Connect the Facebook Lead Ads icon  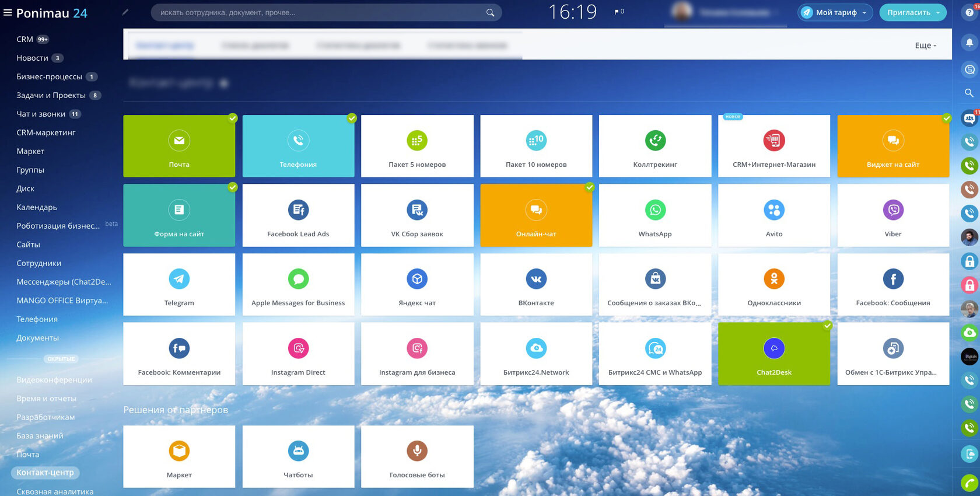298,209
